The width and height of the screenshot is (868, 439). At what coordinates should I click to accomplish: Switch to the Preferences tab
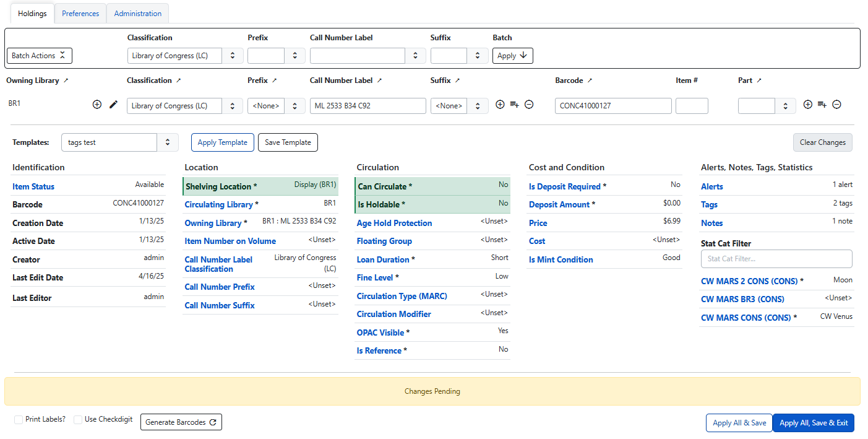click(x=80, y=14)
